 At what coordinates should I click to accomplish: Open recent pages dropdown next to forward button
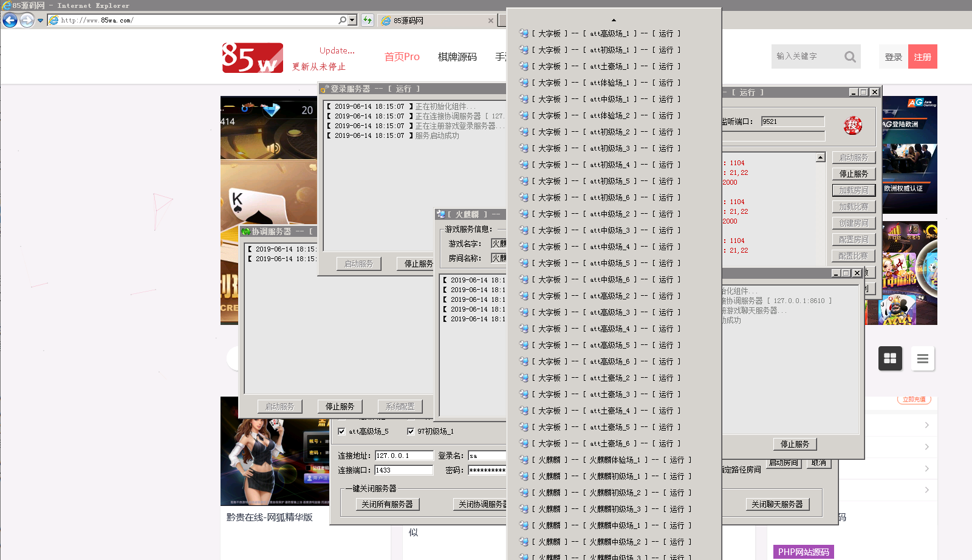click(41, 20)
